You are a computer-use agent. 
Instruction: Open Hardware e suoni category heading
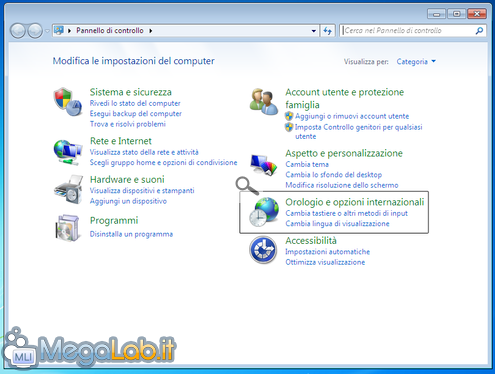(127, 180)
